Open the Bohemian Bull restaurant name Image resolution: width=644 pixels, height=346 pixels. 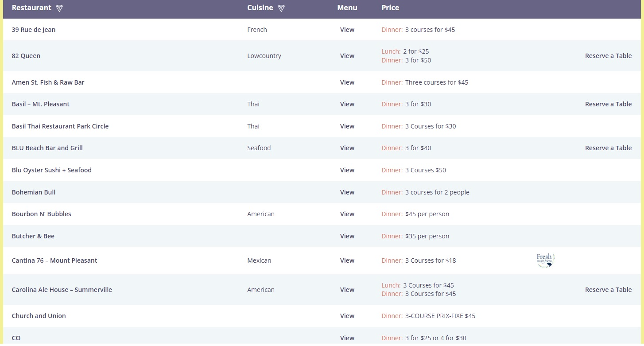(34, 192)
